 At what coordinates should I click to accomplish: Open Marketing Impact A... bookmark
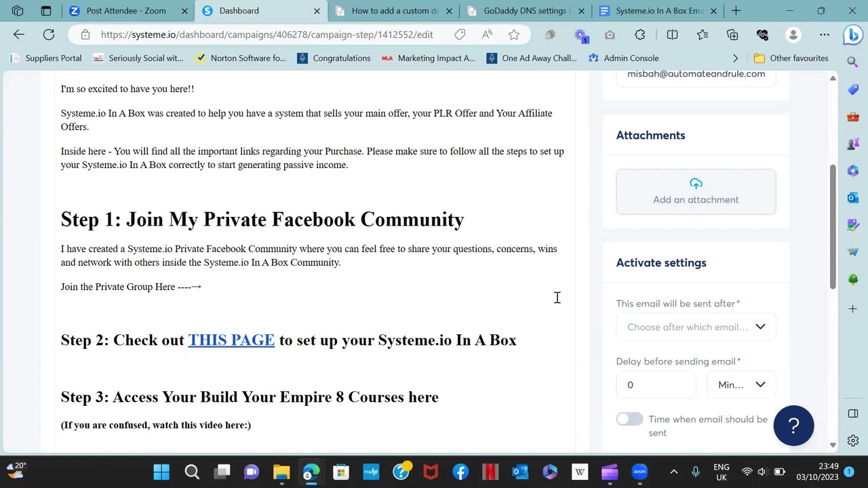[x=429, y=58]
